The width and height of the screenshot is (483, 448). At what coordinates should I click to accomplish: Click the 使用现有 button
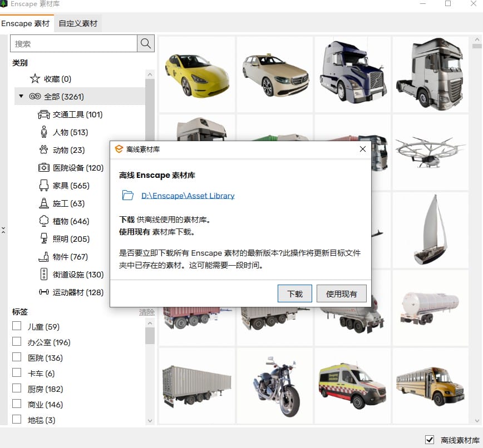click(341, 294)
